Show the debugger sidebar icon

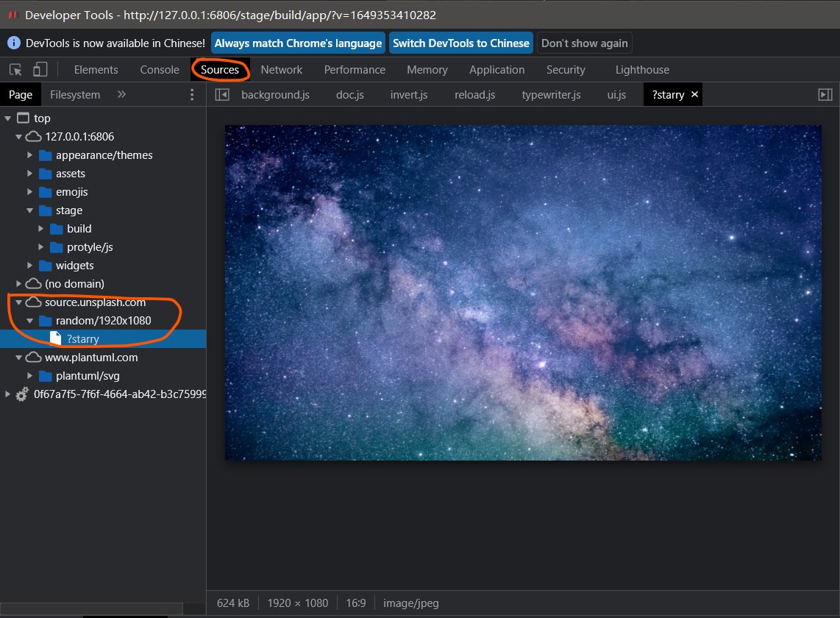(x=825, y=95)
